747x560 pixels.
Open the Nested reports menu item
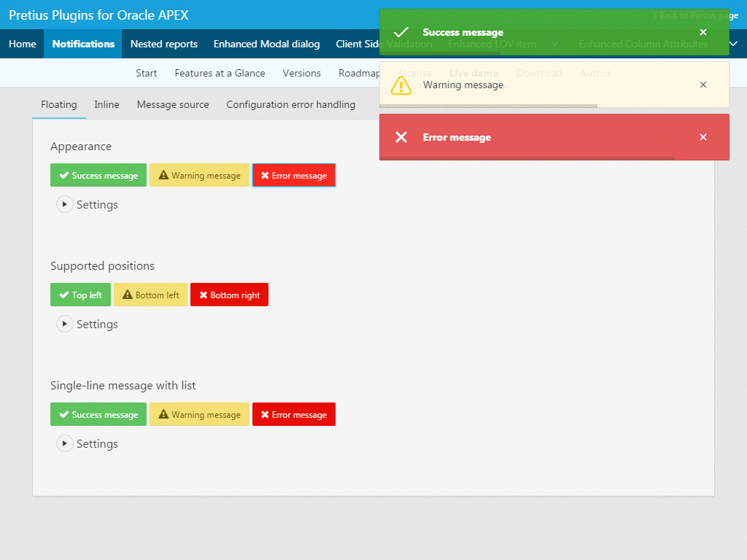[164, 44]
